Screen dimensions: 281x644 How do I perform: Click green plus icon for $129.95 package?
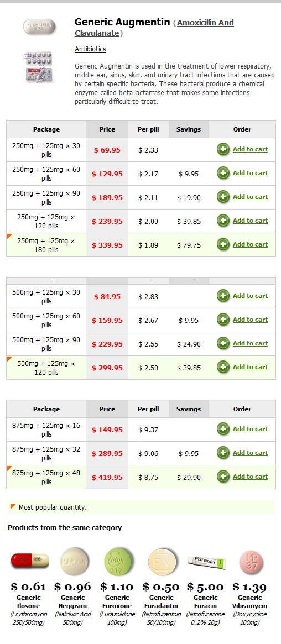click(x=223, y=174)
